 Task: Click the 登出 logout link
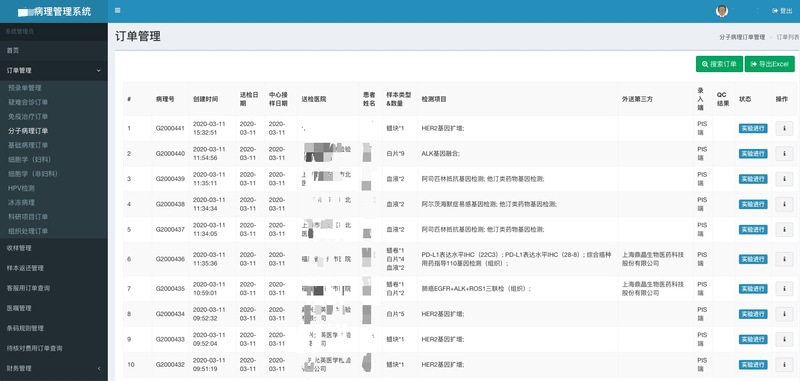click(783, 11)
